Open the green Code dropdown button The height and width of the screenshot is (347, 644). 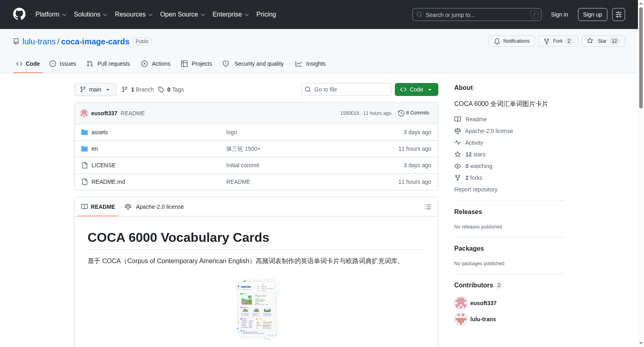[x=417, y=89]
